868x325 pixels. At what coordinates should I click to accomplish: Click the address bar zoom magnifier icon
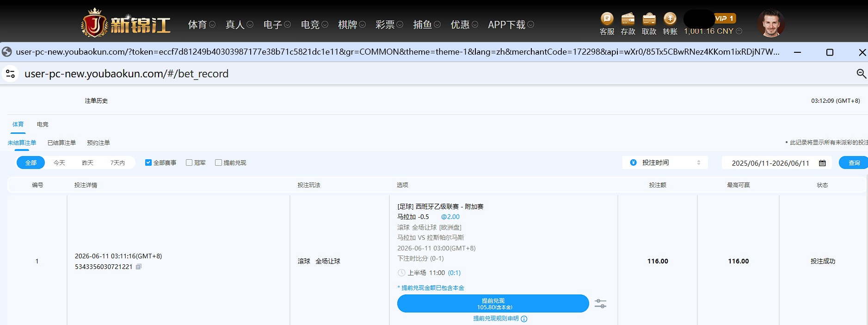pos(861,74)
